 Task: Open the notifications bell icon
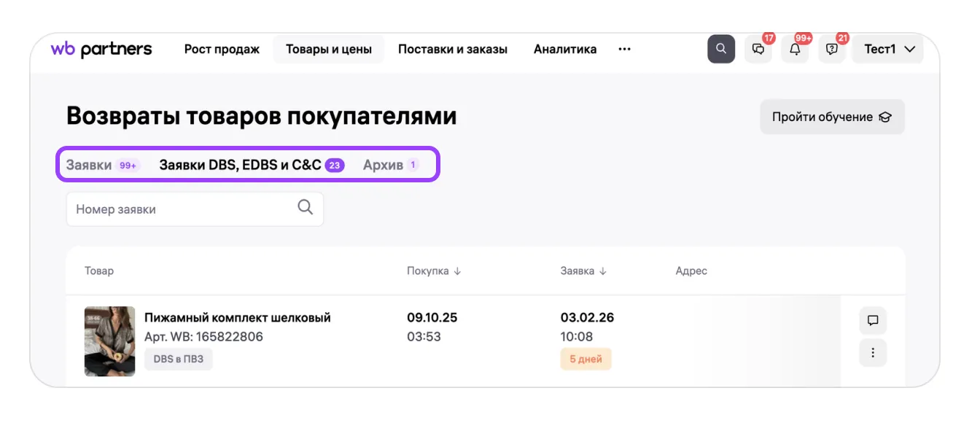tap(795, 50)
